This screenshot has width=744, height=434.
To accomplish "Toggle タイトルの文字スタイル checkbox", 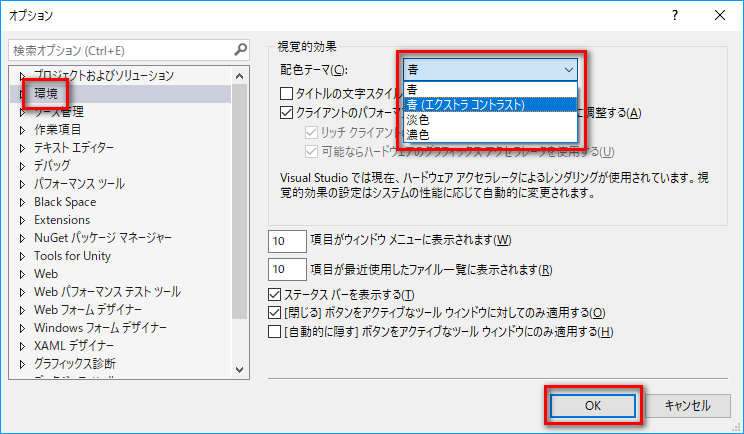I will [x=286, y=93].
